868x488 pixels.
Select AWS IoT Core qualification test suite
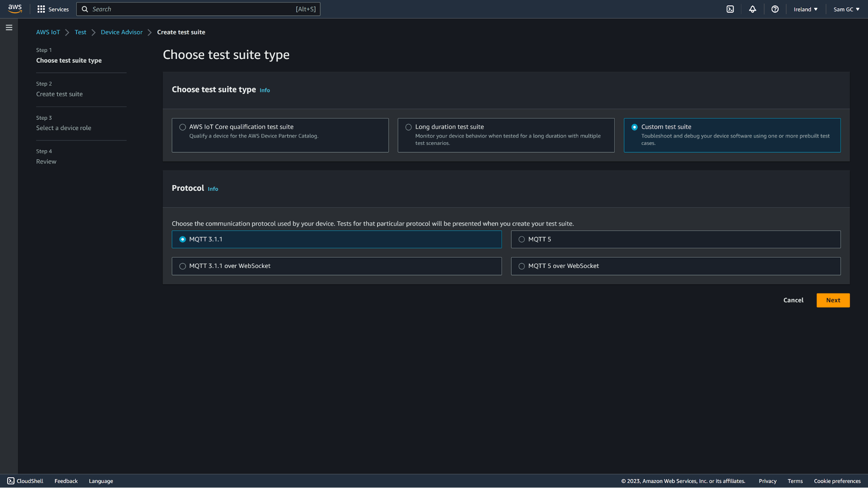182,127
